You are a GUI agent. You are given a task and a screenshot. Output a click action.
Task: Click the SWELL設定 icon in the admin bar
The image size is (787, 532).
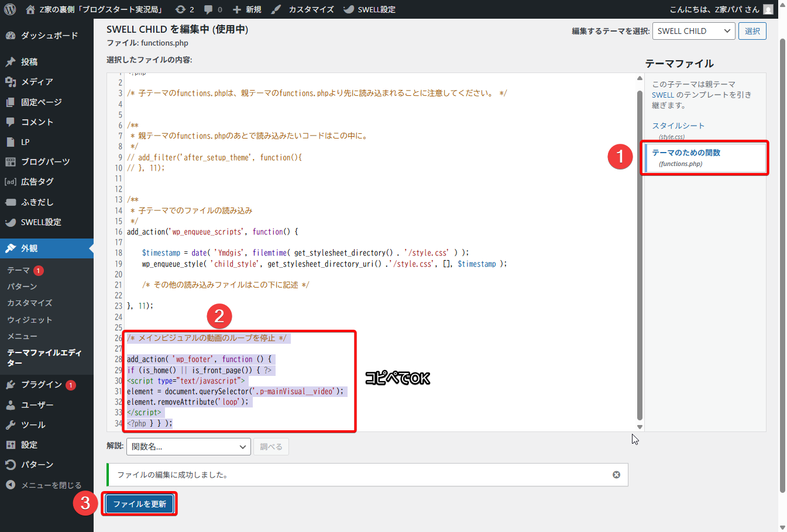click(349, 9)
